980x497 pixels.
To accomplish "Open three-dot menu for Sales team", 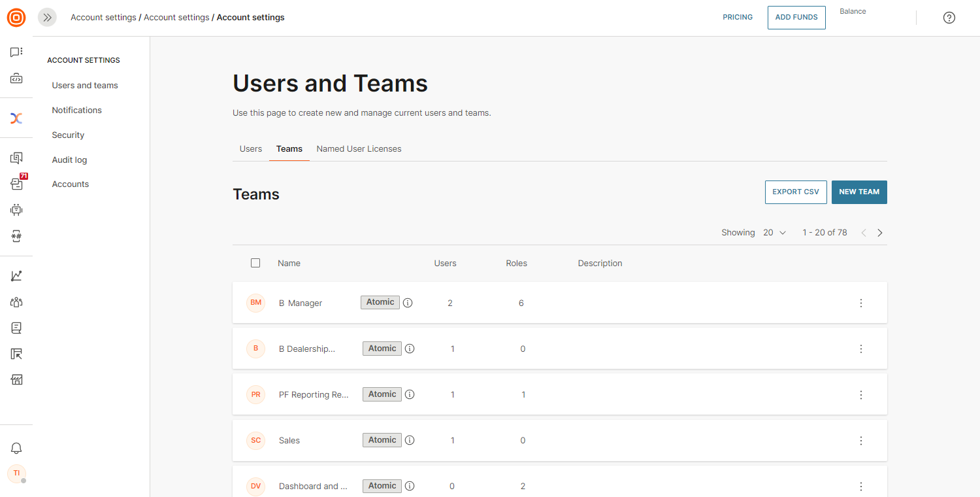I will pyautogui.click(x=861, y=440).
